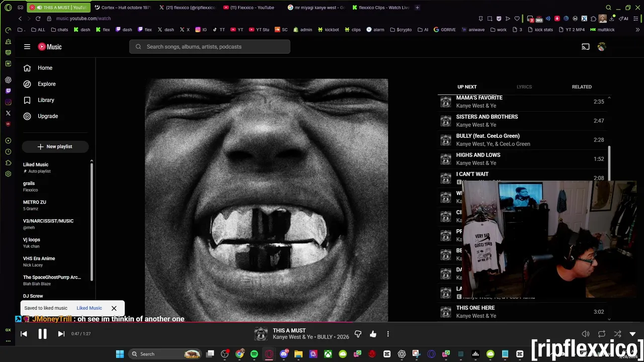Click the search songs, albums, artists field
644x362 pixels.
point(210,47)
